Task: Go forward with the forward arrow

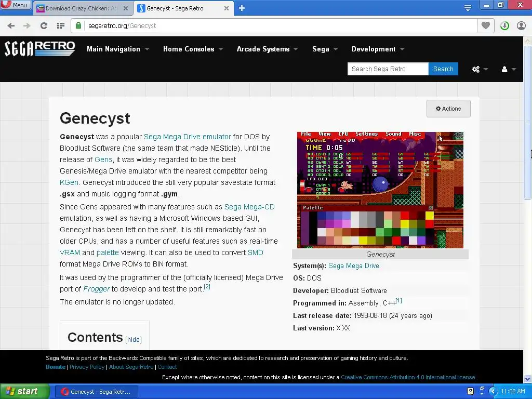Action: coord(27,26)
